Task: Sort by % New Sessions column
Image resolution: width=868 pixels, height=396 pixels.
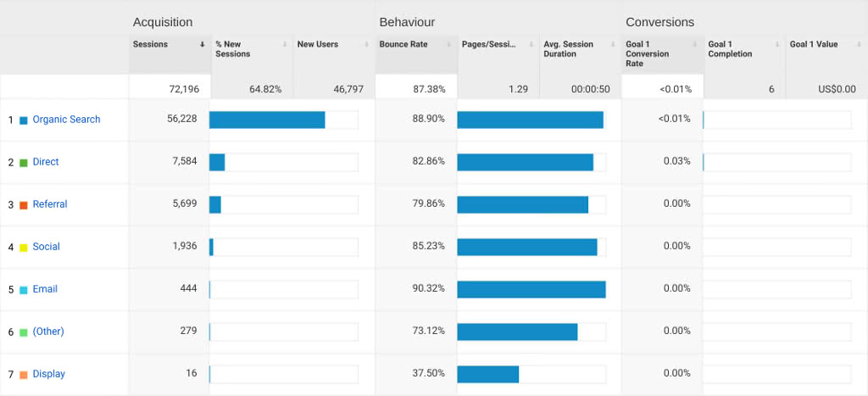Action: 233,48
